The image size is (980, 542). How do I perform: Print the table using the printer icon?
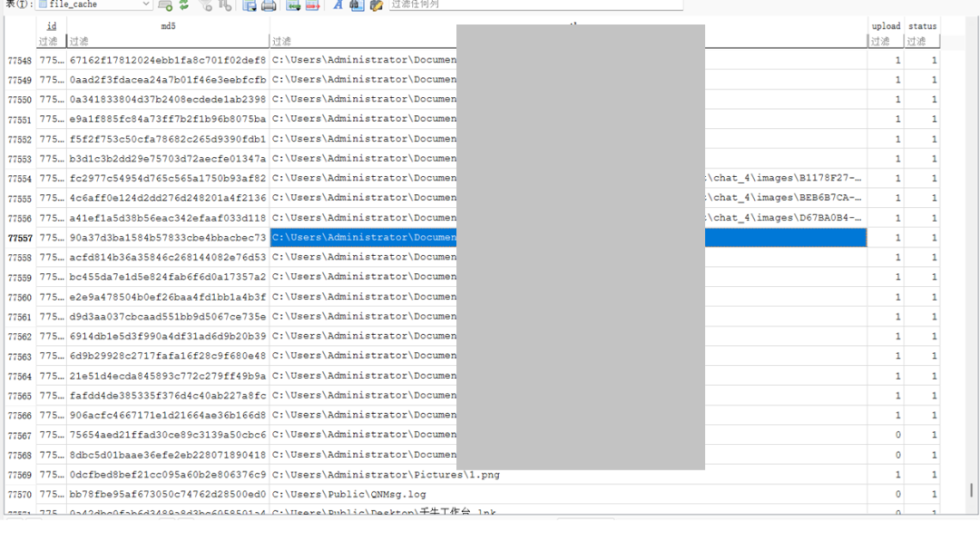click(x=269, y=5)
